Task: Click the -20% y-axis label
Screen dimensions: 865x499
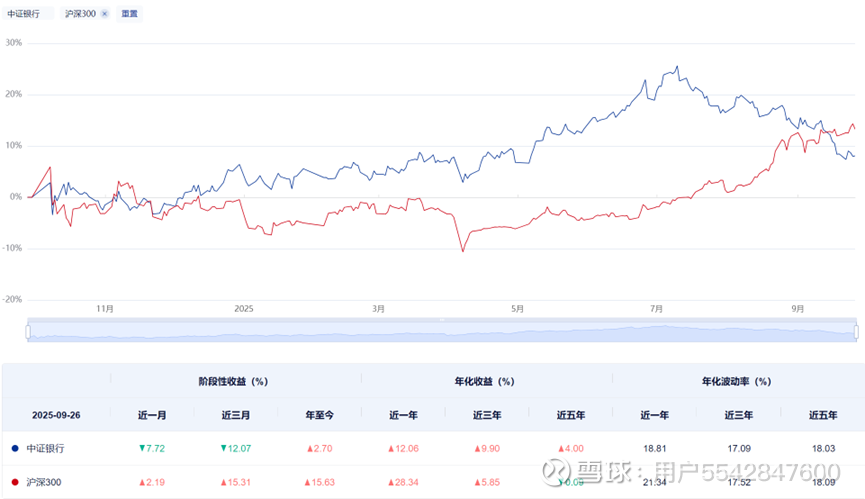Action: tap(12, 299)
